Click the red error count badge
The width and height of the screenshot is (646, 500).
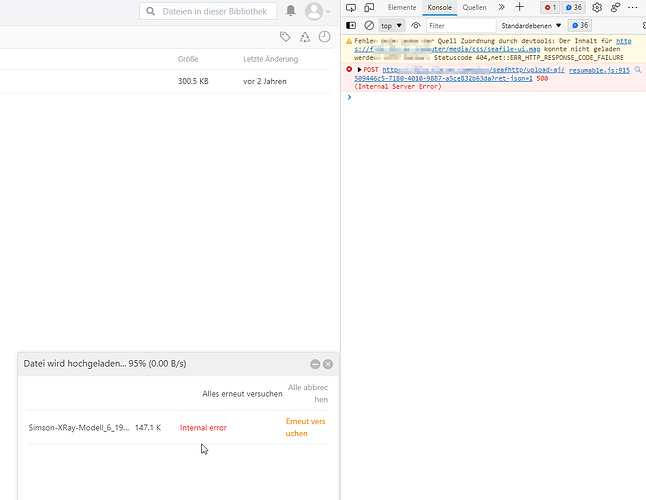[x=549, y=7]
